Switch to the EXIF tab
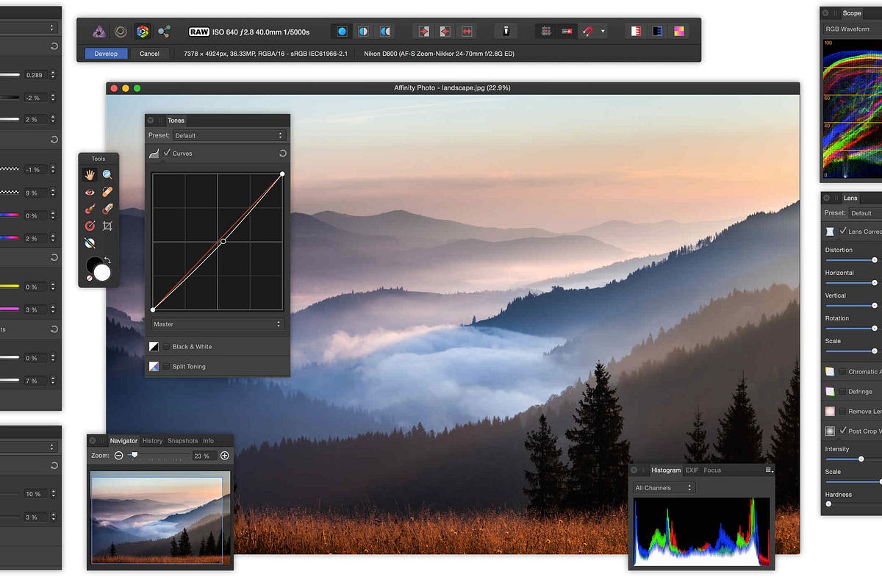 (692, 470)
